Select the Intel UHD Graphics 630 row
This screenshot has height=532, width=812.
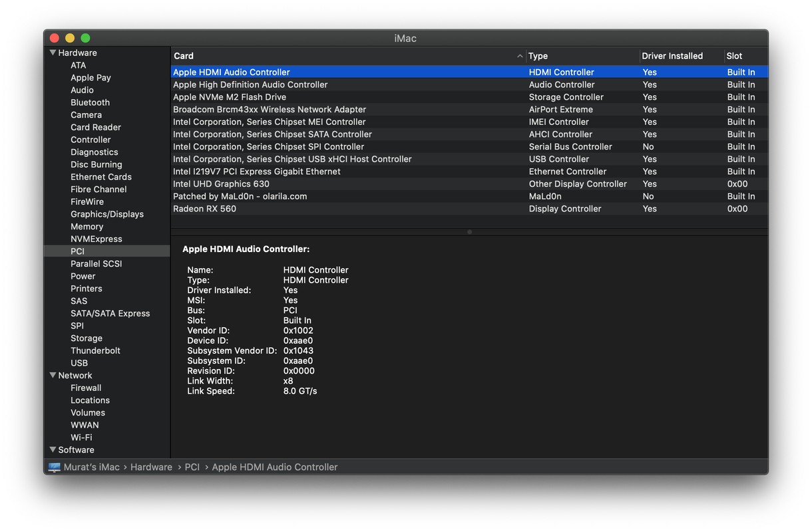click(x=469, y=184)
